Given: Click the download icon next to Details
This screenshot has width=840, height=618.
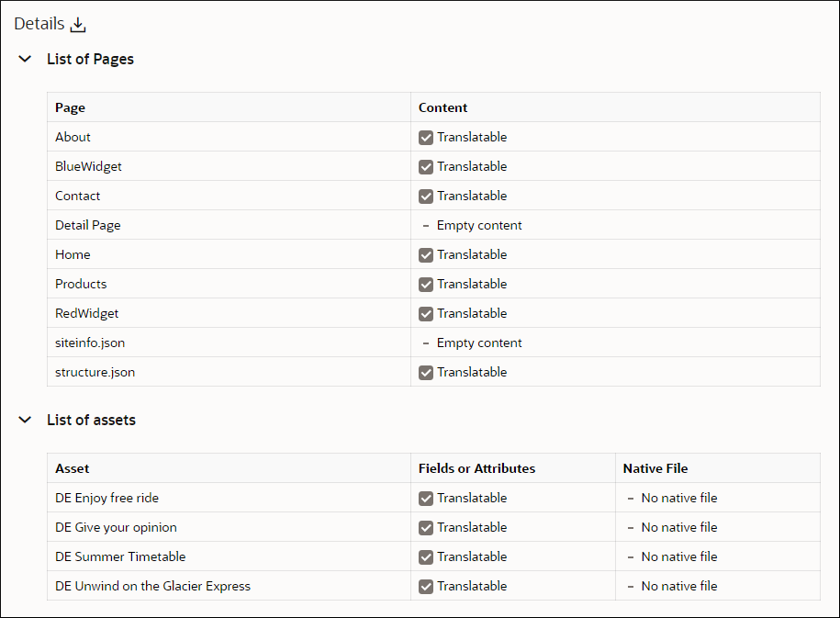Looking at the screenshot, I should pos(78,25).
